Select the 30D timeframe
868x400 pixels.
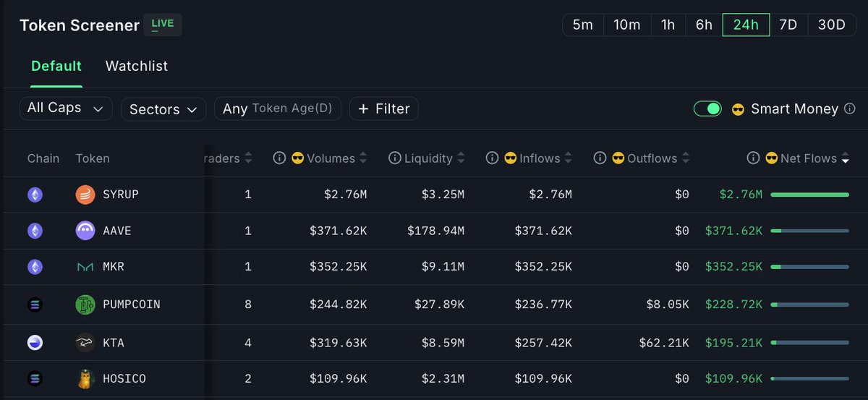(x=831, y=25)
